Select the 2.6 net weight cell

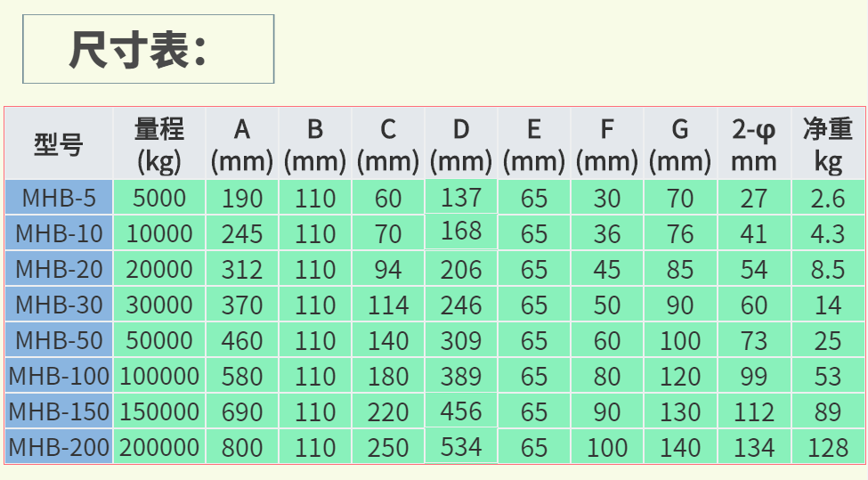[827, 198]
